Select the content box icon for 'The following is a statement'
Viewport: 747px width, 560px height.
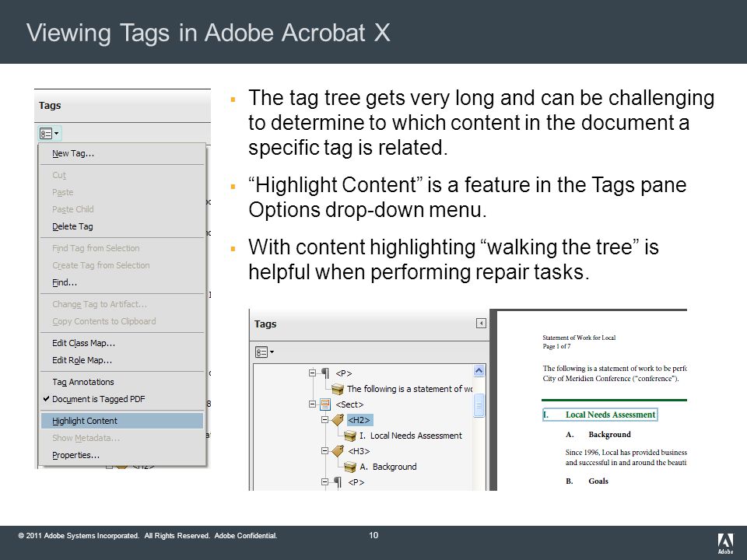(x=338, y=389)
